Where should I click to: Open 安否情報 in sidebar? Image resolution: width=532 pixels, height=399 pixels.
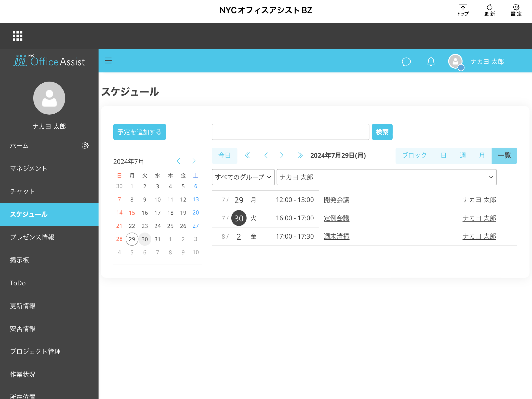pyautogui.click(x=23, y=329)
